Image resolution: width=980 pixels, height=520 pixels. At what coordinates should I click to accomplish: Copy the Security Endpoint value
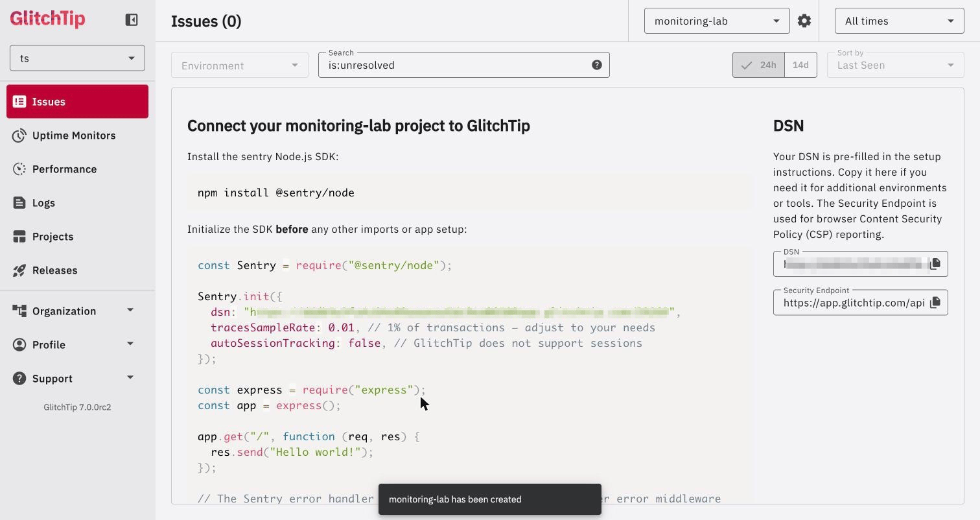point(935,303)
